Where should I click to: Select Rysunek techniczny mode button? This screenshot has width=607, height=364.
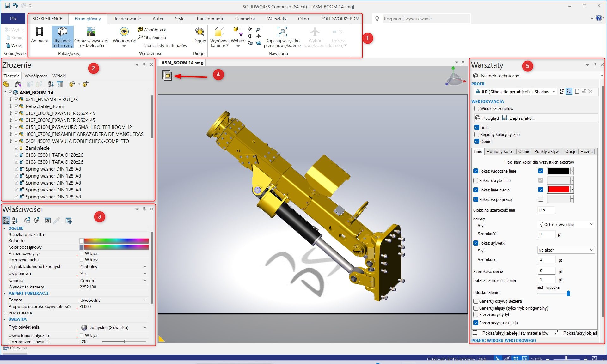[63, 37]
